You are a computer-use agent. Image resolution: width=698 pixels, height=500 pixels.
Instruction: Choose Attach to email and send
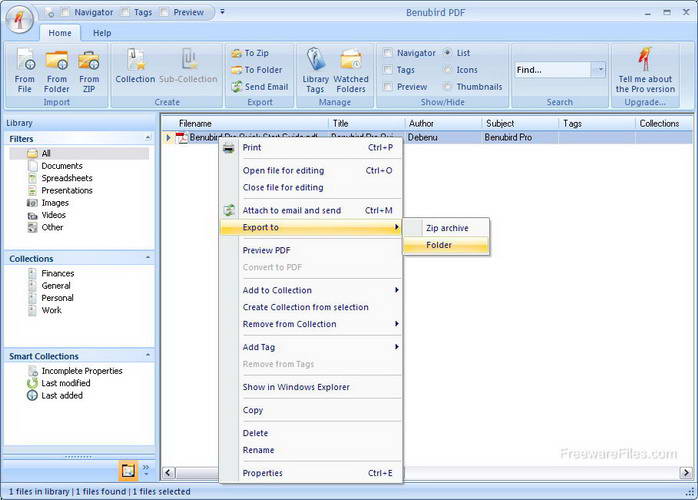312,211
